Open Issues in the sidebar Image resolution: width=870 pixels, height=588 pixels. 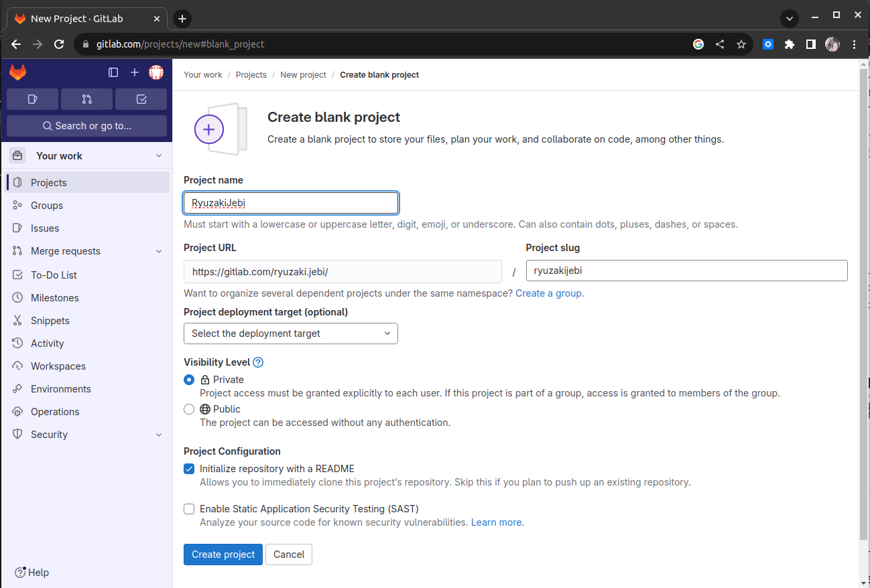click(88, 228)
